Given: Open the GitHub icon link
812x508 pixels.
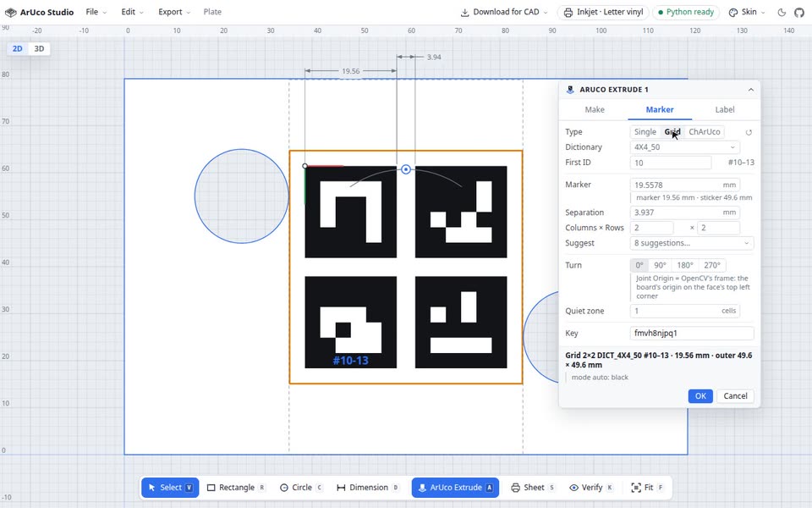Looking at the screenshot, I should point(799,12).
